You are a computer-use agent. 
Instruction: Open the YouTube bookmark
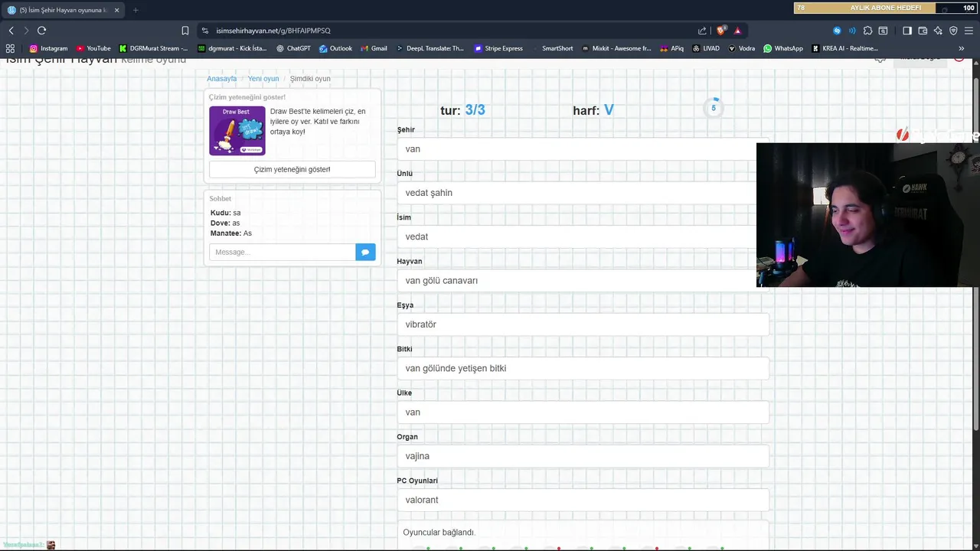(x=93, y=48)
